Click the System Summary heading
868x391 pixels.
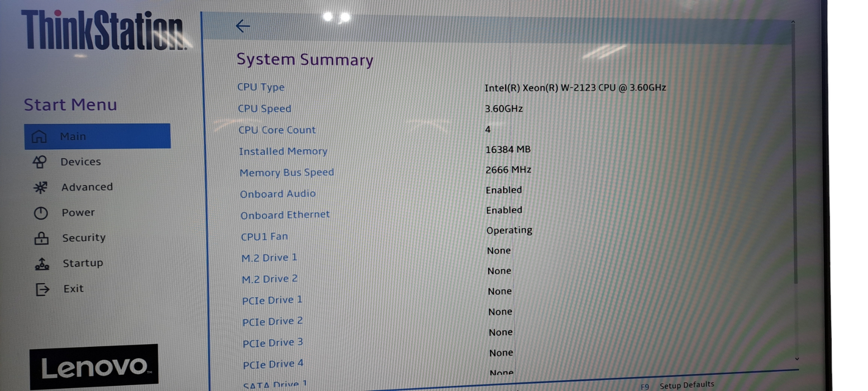[x=305, y=60]
